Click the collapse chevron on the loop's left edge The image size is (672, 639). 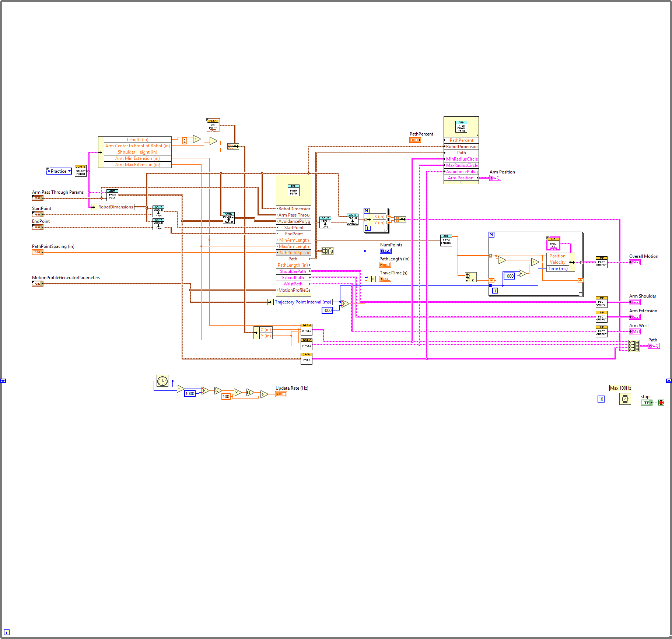pos(3,381)
